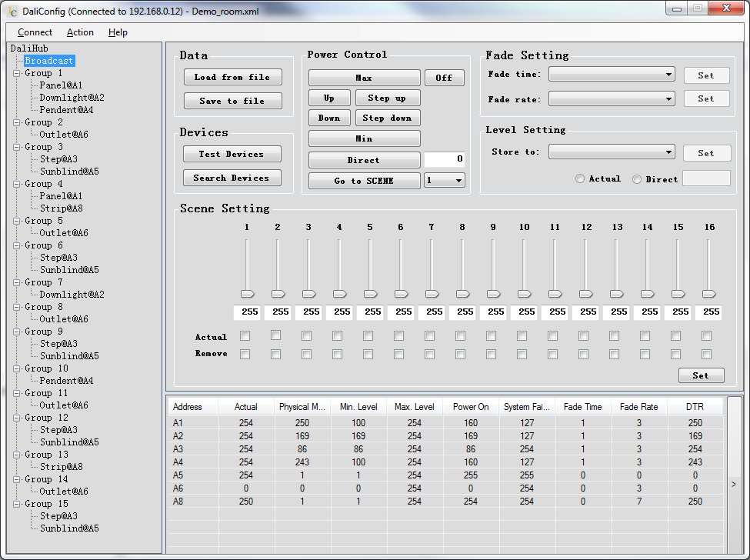This screenshot has height=560, width=750.
Task: Click the DaliConfig app icon in title bar
Action: (x=13, y=11)
